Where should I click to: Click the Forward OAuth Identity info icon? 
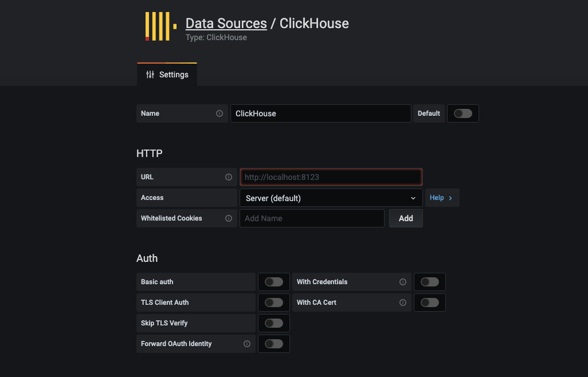pos(246,344)
